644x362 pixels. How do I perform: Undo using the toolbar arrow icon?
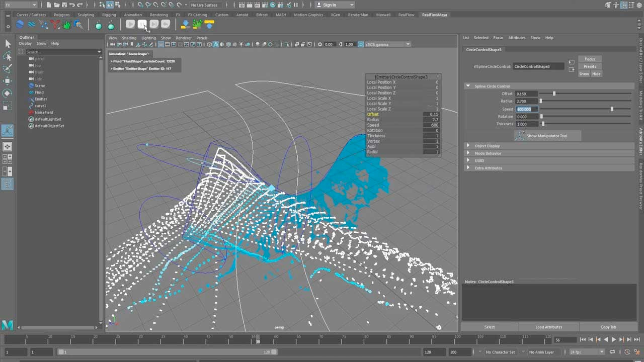point(72,5)
